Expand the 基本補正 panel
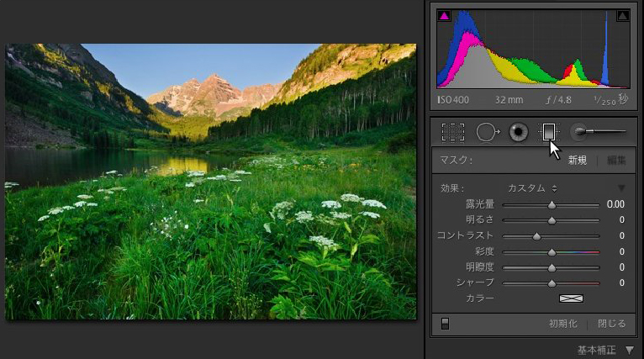 pyautogui.click(x=629, y=350)
